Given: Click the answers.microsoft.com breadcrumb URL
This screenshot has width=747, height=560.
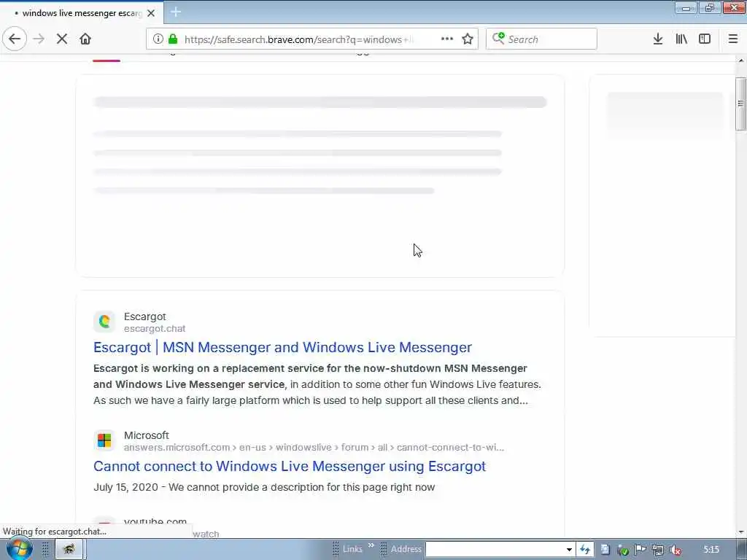Looking at the screenshot, I should (314, 447).
